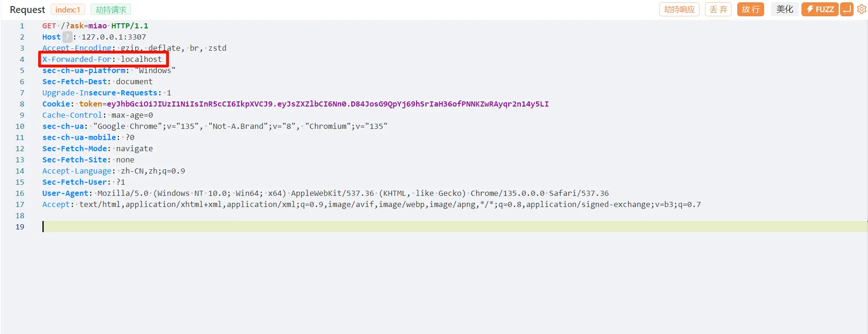Launch the FUZZ web fuzzer button
Viewport: 868px width, 334px height.
pos(820,9)
